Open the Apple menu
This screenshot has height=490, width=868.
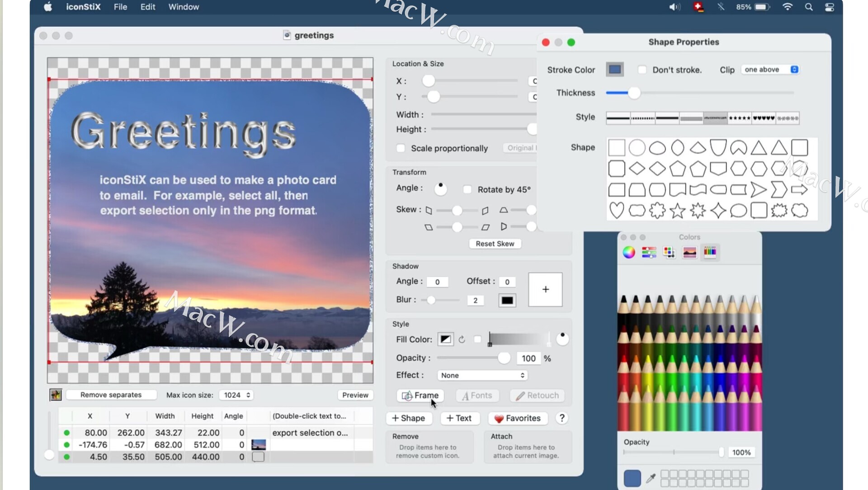(x=48, y=7)
